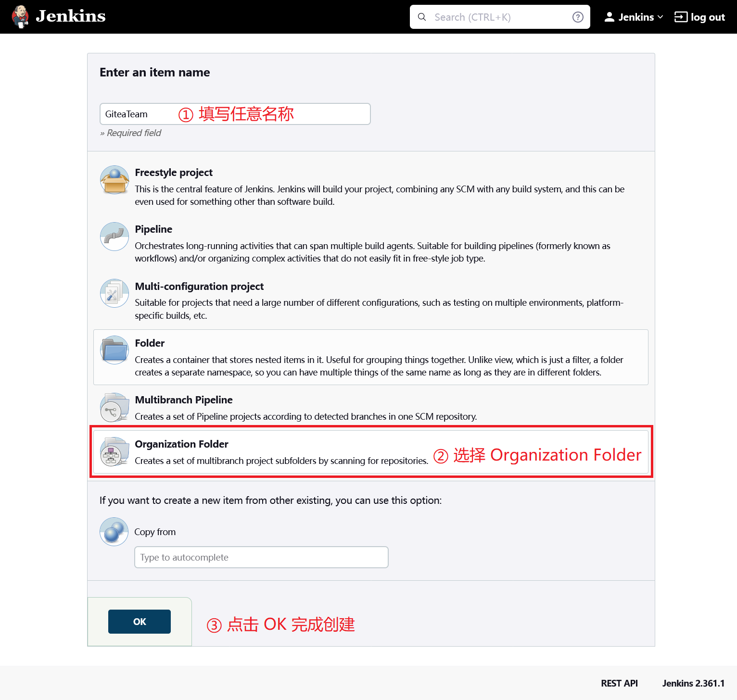Image resolution: width=737 pixels, height=700 pixels.
Task: Click the log out arrow icon
Action: click(x=681, y=17)
